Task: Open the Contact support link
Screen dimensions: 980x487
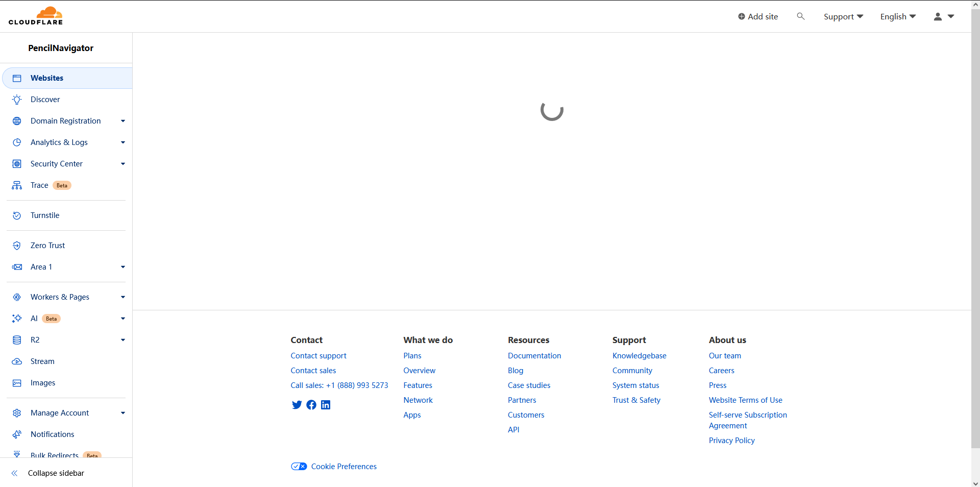Action: (x=318, y=355)
